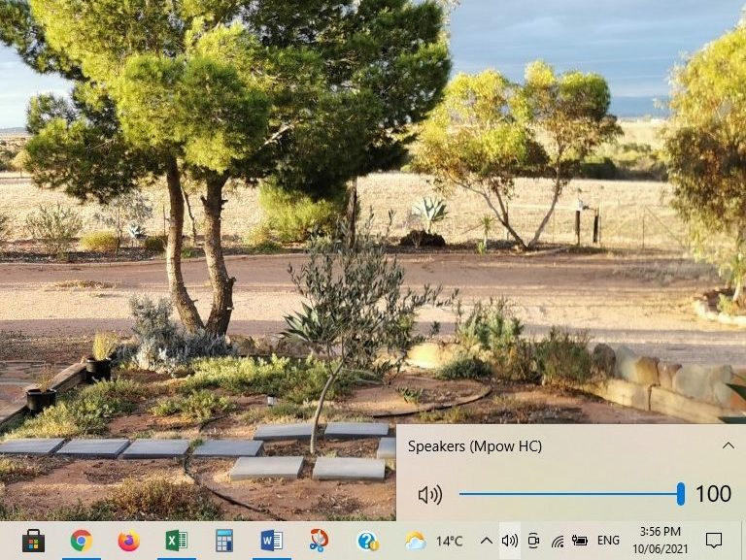Open Microsoft Store from the taskbar
Viewport: 746px width, 560px height.
click(x=33, y=541)
